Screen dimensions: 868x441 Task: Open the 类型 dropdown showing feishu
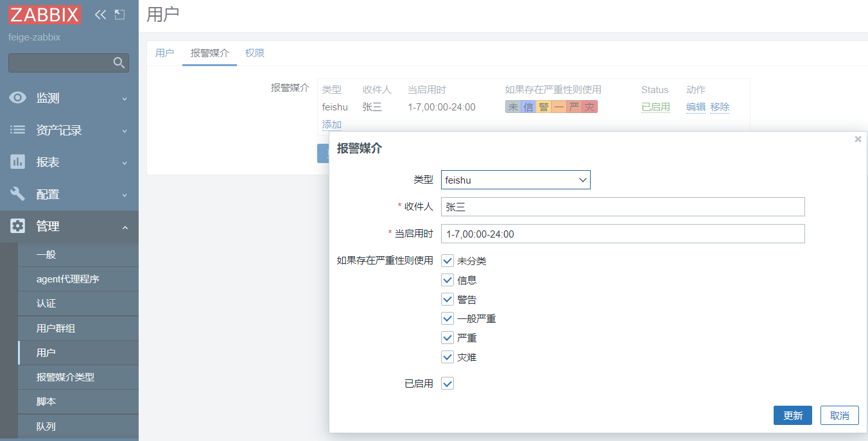click(516, 180)
